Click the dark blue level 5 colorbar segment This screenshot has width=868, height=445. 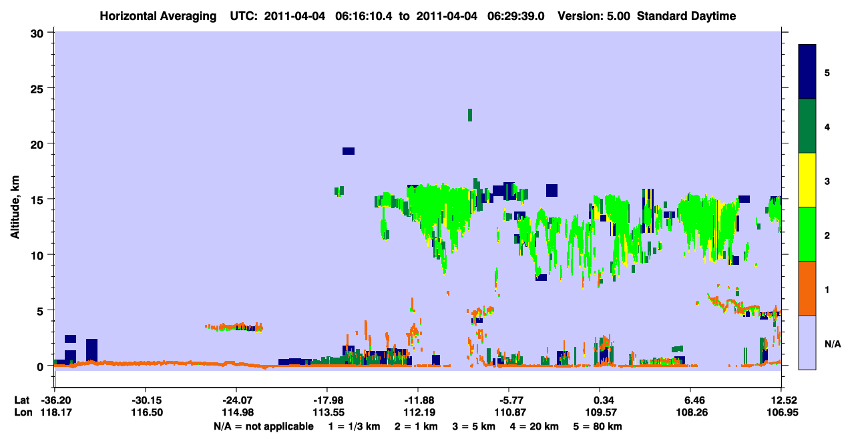click(x=807, y=72)
